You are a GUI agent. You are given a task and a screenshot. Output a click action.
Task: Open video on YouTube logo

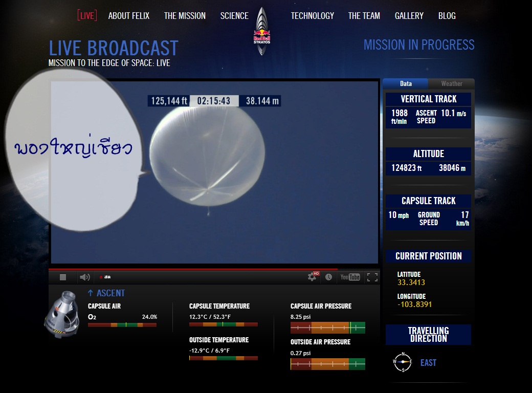pyautogui.click(x=350, y=277)
